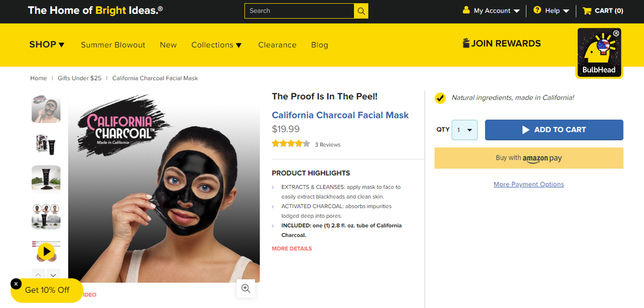Open More Payment Options link
Image resolution: width=644 pixels, height=308 pixels.
[528, 184]
